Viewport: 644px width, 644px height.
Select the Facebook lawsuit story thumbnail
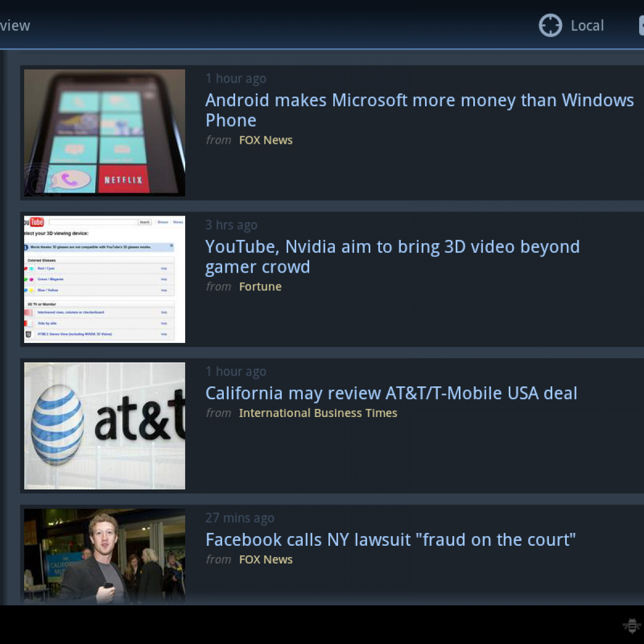coord(105,557)
